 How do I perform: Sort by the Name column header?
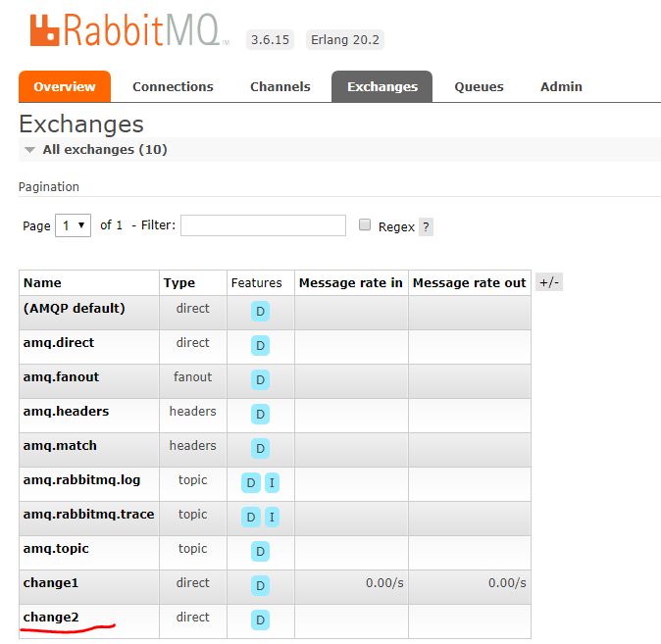[x=42, y=283]
